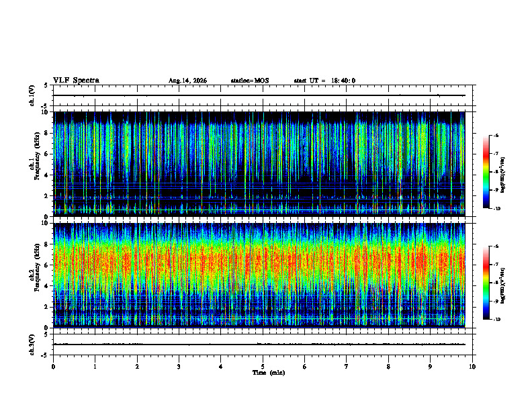This screenshot has width=532, height=411.
Task: Click time axis tick label "4"
Action: pos(221,367)
